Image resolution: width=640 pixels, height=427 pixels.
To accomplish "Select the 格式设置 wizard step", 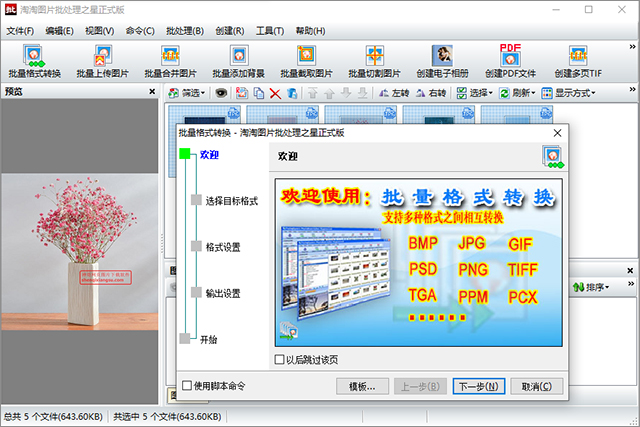I will click(221, 246).
